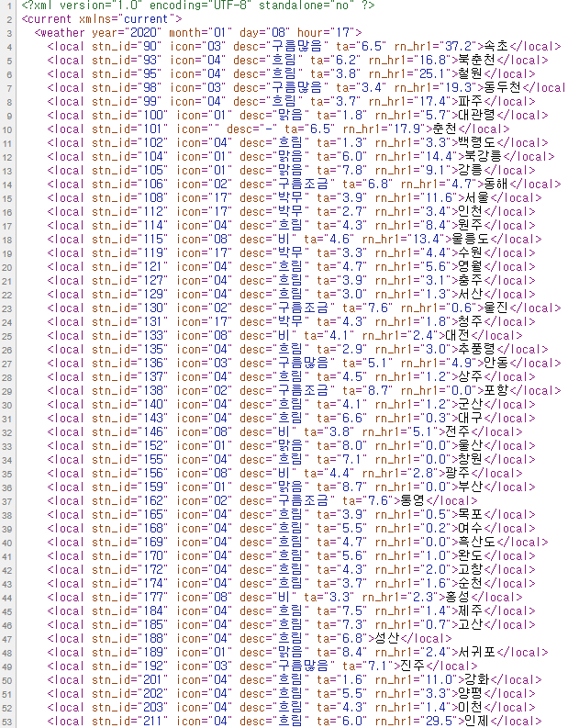This screenshot has height=728, width=568.
Task: Select station name 창원
Action: (471, 460)
